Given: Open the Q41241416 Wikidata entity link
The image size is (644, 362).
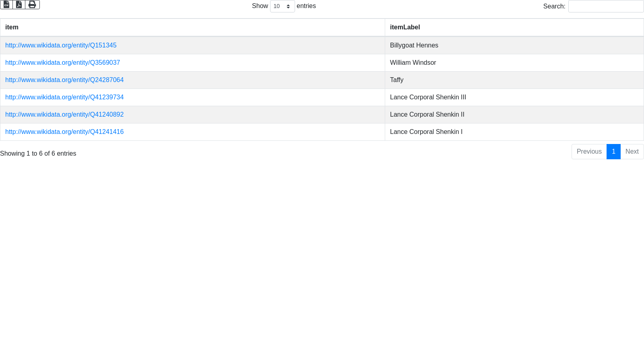Looking at the screenshot, I should (64, 132).
